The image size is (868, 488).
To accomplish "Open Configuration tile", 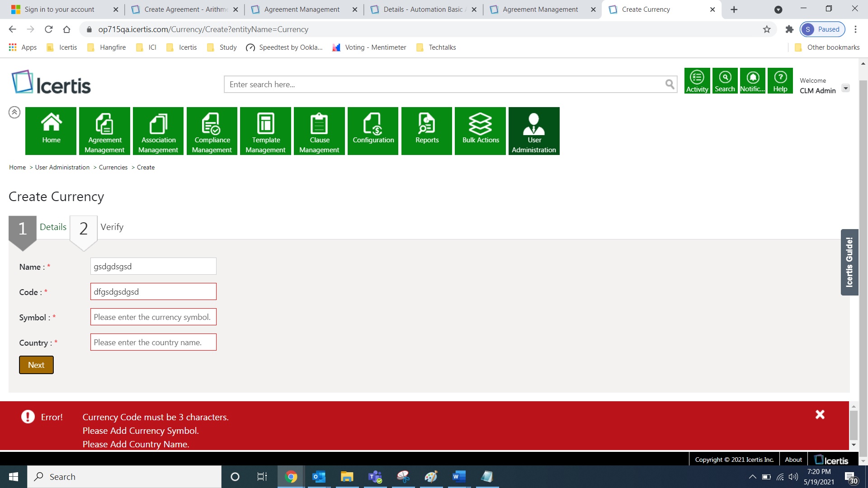I will [373, 131].
